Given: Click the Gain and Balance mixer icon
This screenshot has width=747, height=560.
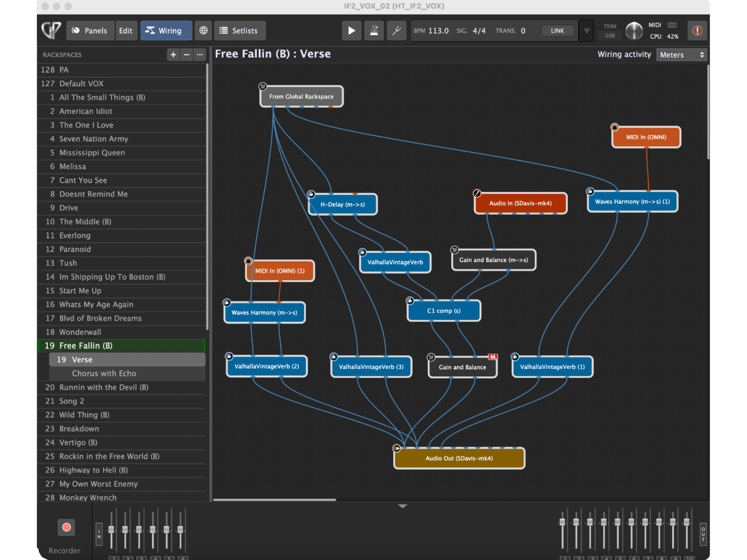Looking at the screenshot, I should point(431,357).
